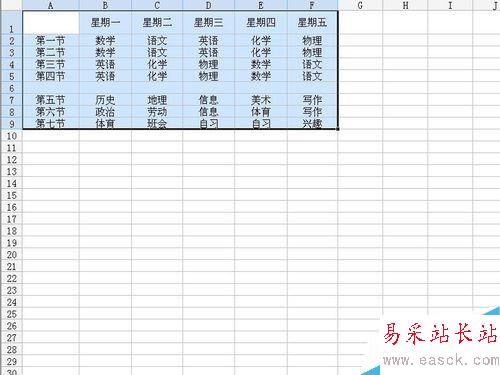Click the 第六节 cell

(x=51, y=112)
